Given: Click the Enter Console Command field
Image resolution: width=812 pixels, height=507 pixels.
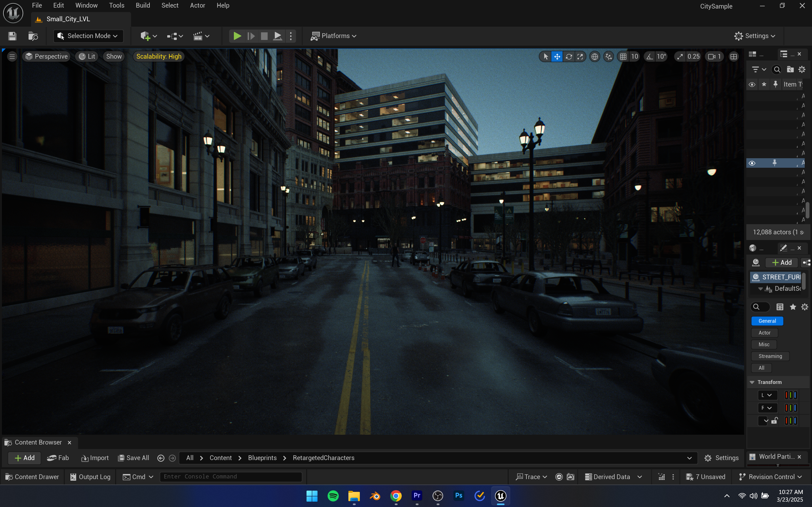Looking at the screenshot, I should (x=230, y=477).
